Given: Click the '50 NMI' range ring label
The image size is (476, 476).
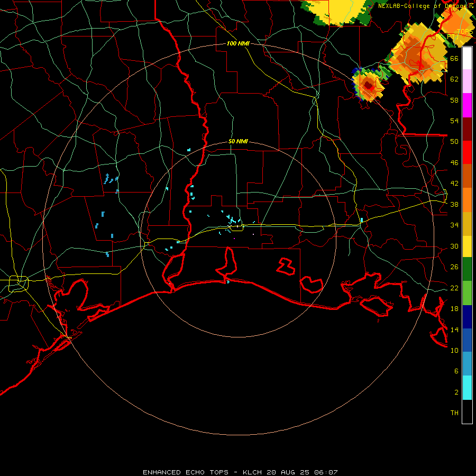Looking at the screenshot, I should click(x=238, y=141).
